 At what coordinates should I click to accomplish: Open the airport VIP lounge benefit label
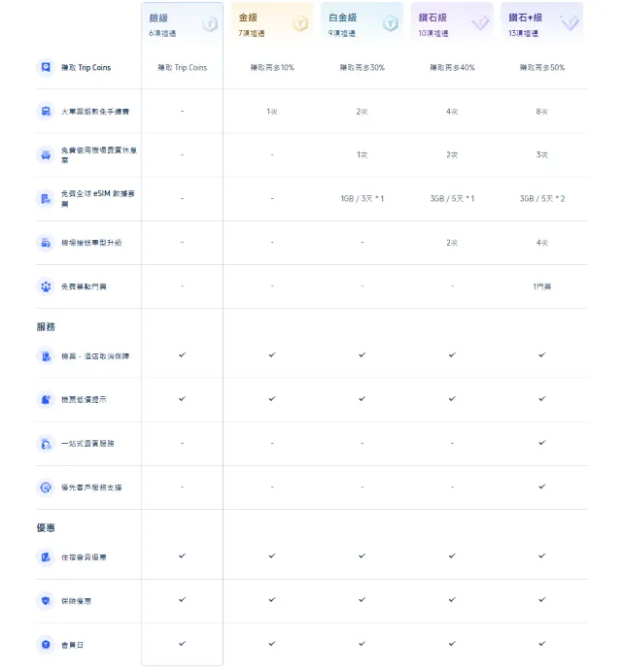tap(99, 155)
